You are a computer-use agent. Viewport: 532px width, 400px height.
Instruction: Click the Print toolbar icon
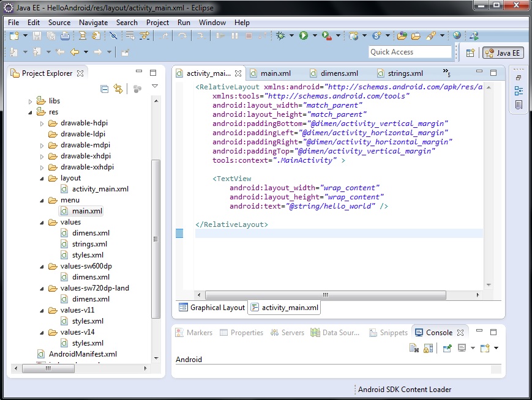tap(64, 37)
